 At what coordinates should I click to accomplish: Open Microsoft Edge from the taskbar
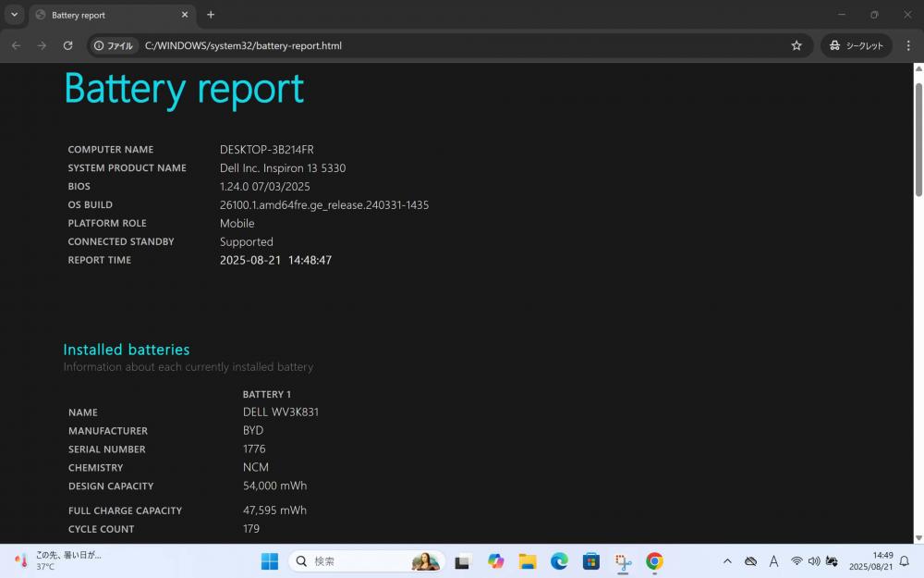(559, 561)
